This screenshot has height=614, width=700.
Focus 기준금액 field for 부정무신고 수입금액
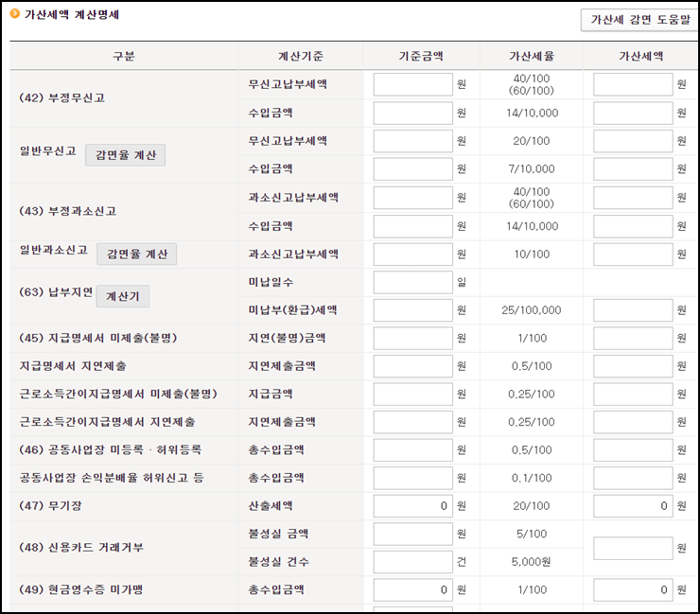coord(413,113)
